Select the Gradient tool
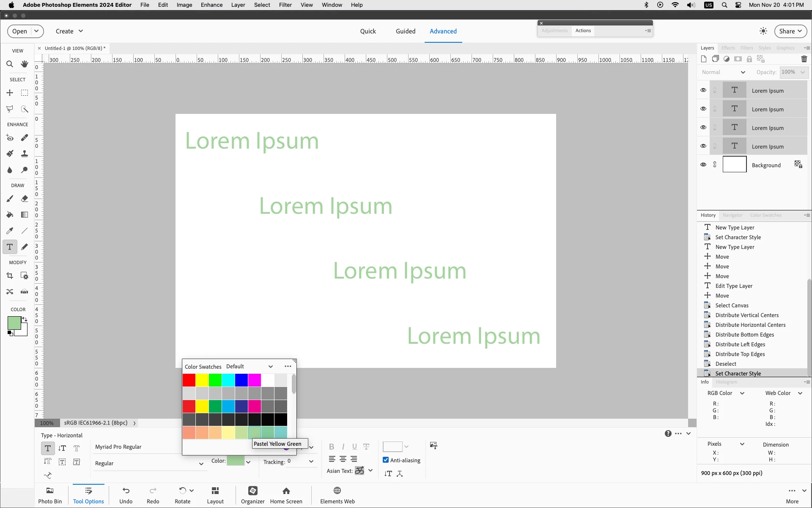This screenshot has width=812, height=508. click(x=25, y=215)
